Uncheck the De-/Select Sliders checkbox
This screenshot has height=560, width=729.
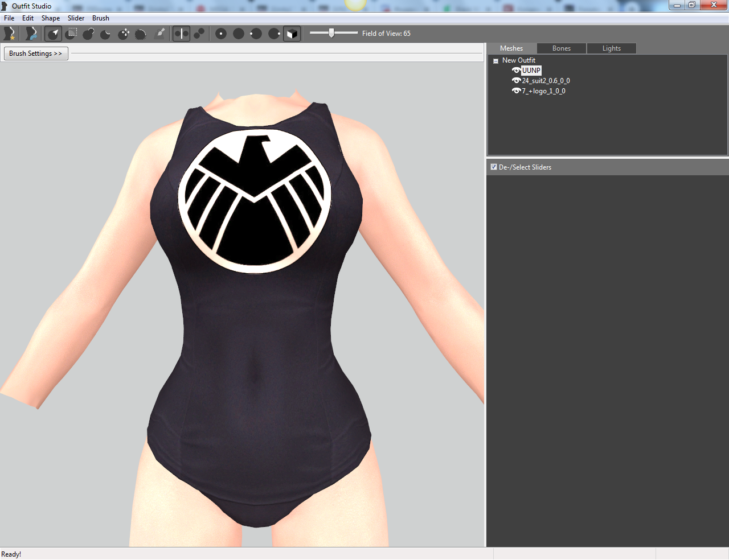(x=494, y=167)
